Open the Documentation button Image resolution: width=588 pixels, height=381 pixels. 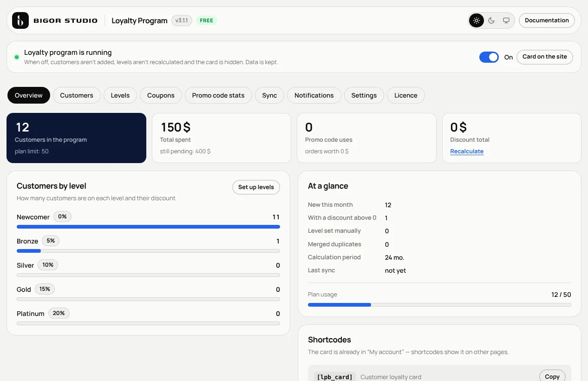(x=547, y=20)
